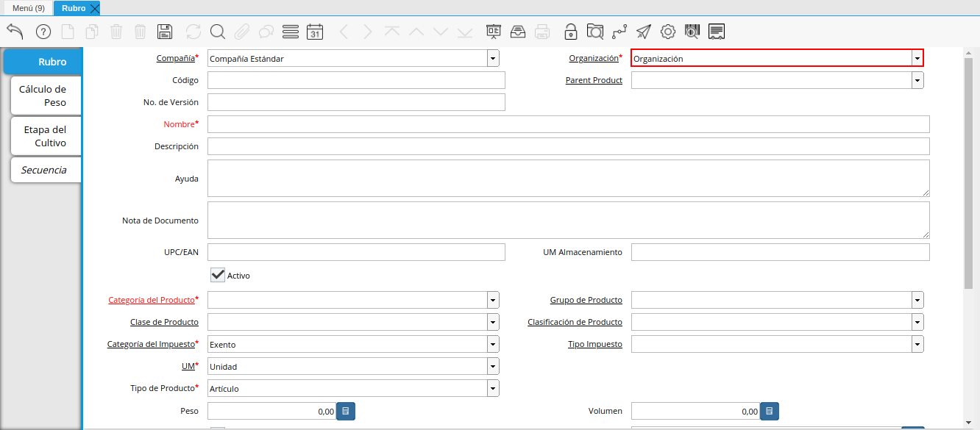Expand the UM Unidad dropdown
The image size is (980, 430).
(493, 366)
